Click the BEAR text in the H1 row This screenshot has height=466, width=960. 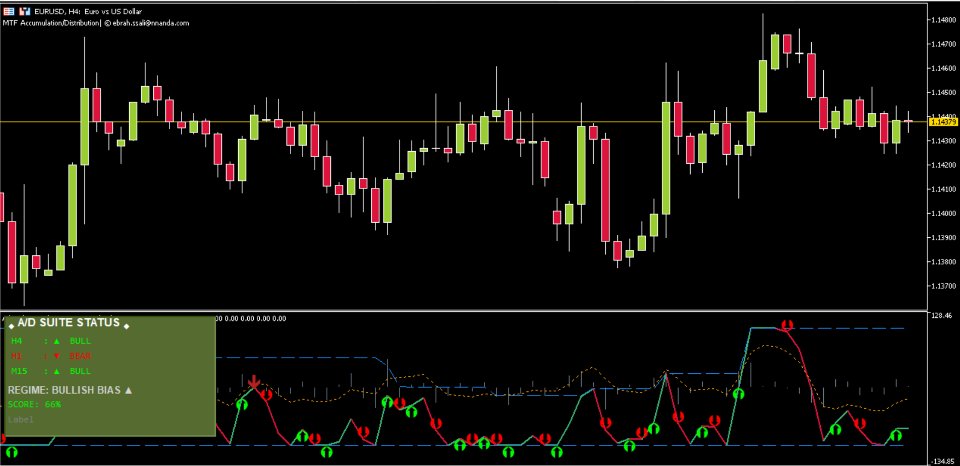click(80, 356)
